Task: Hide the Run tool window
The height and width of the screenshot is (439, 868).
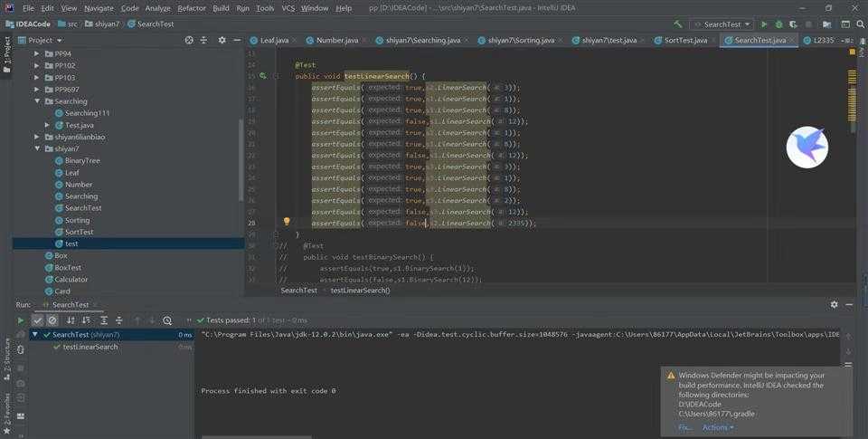Action: (x=849, y=304)
